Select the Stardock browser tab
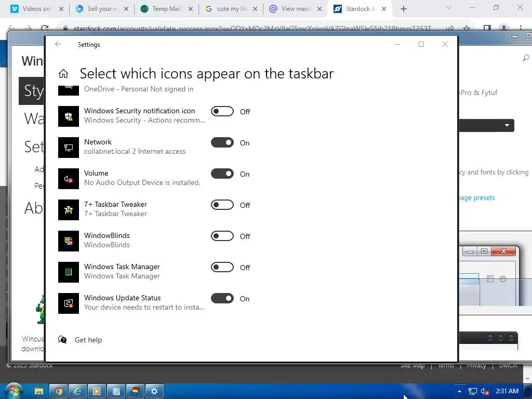The image size is (532, 399). pyautogui.click(x=360, y=9)
